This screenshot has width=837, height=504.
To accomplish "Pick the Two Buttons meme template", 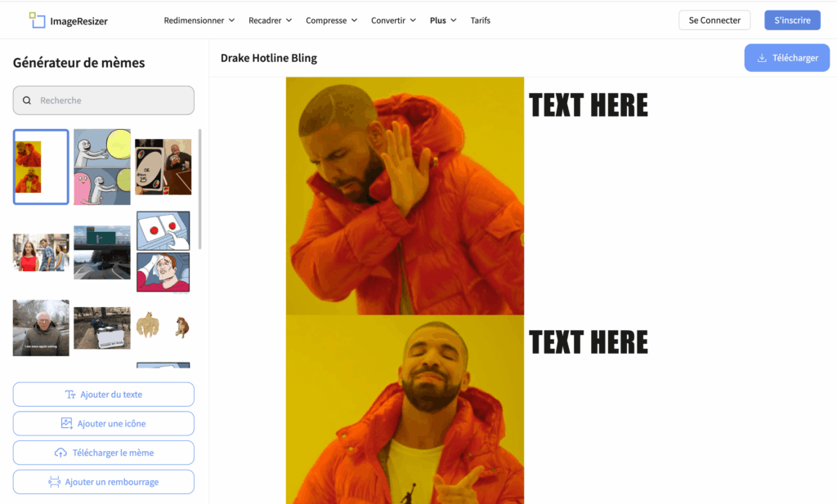I will [x=163, y=252].
